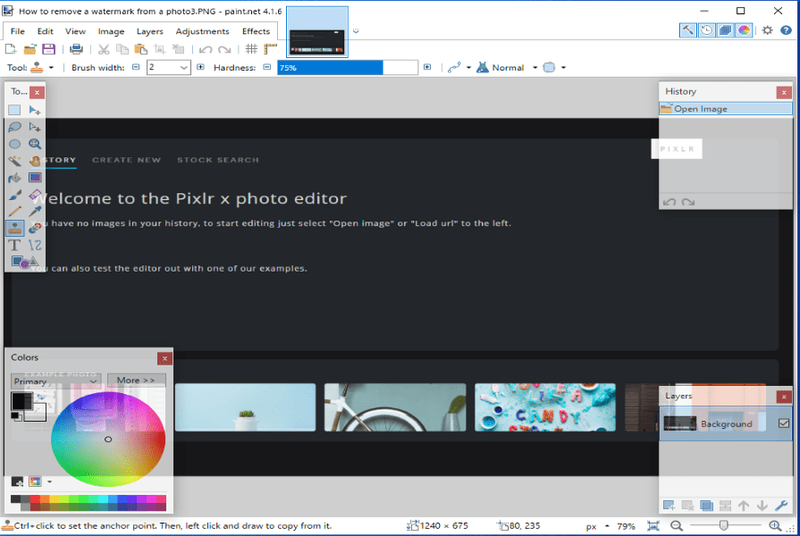
Task: Click the Print toolbar icon
Action: pyautogui.click(x=76, y=49)
